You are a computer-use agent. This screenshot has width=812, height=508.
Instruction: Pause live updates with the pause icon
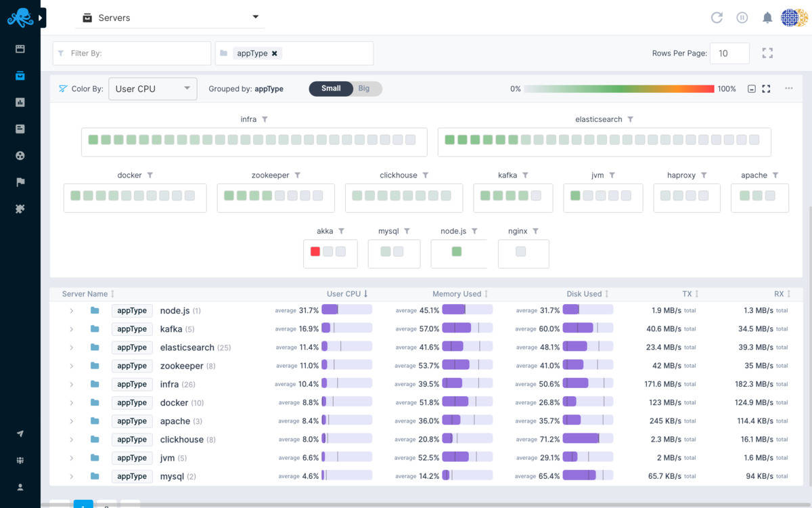point(742,18)
